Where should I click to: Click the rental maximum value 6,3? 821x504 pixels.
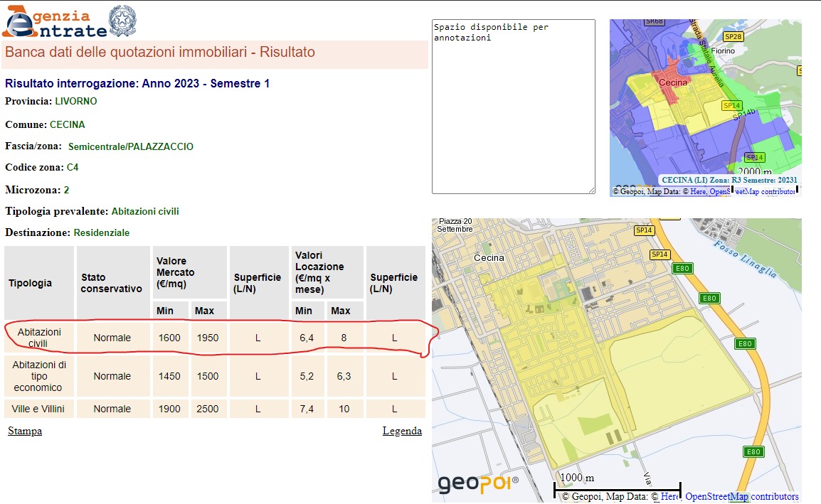coord(344,376)
